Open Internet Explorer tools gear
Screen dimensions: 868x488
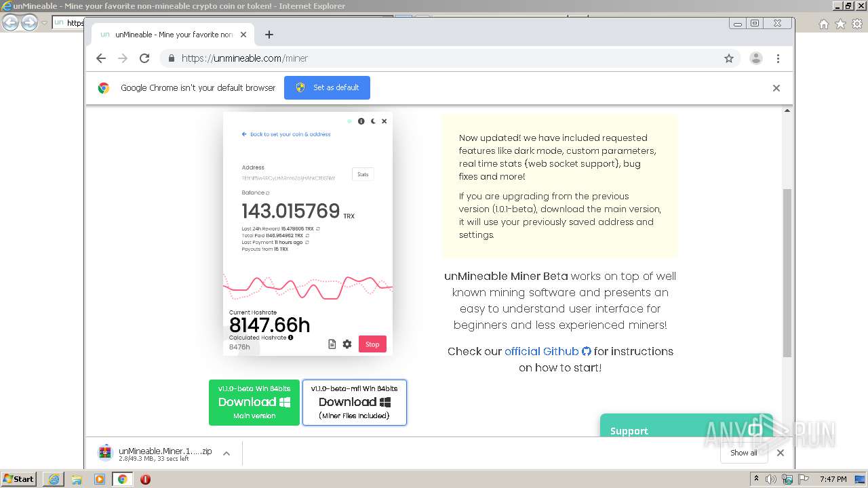[857, 24]
